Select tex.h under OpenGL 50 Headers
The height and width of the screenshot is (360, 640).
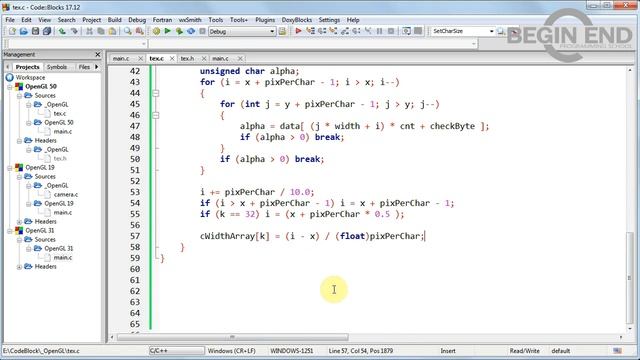pyautogui.click(x=60, y=158)
